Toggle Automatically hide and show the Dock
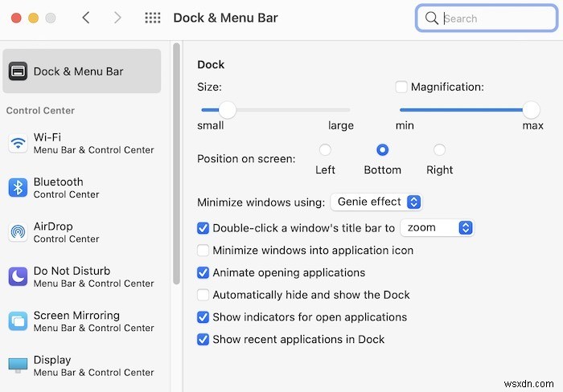 pos(203,295)
